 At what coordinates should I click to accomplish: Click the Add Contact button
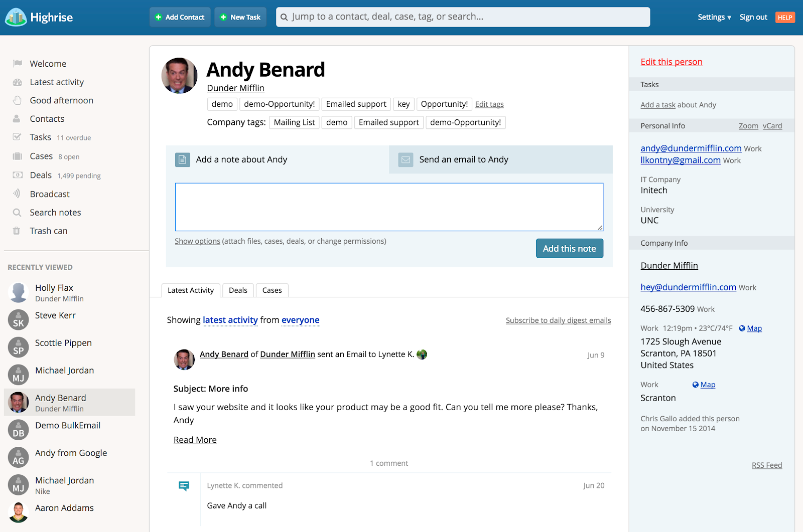point(180,17)
